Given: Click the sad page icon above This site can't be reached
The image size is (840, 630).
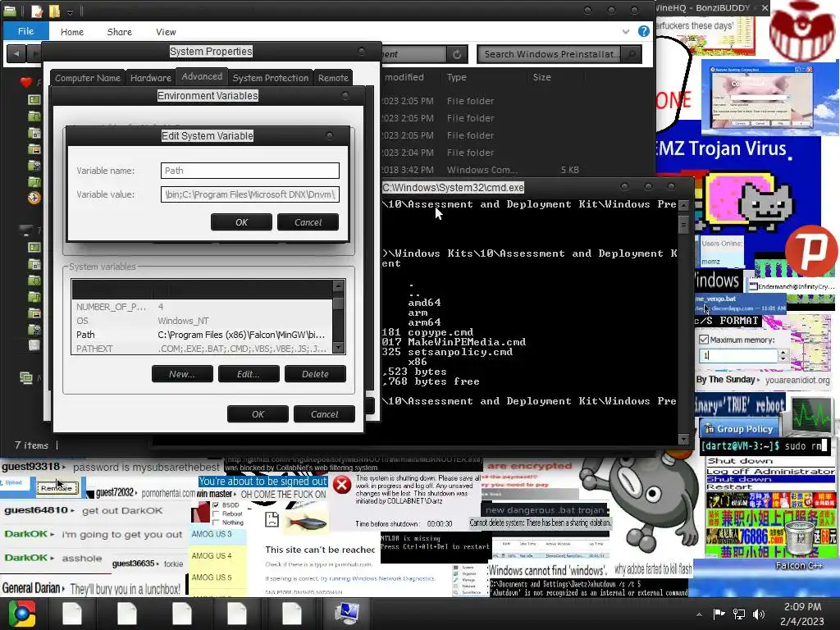Looking at the screenshot, I should coord(272,519).
